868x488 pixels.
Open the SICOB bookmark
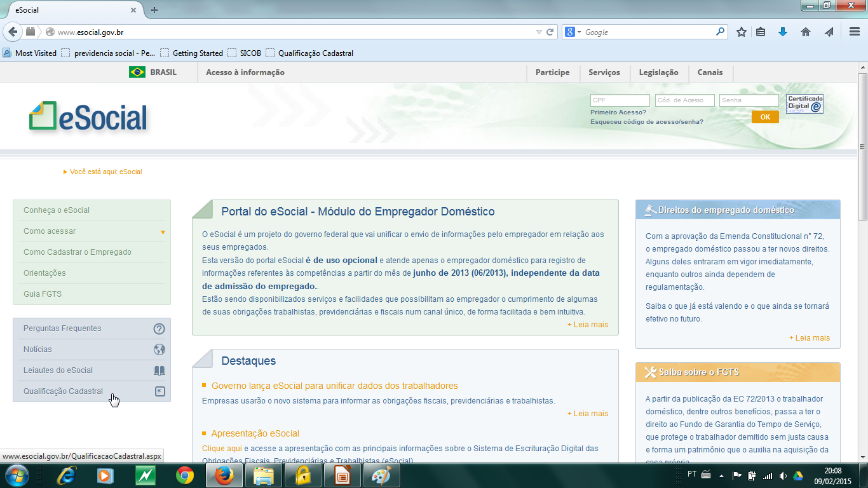245,53
